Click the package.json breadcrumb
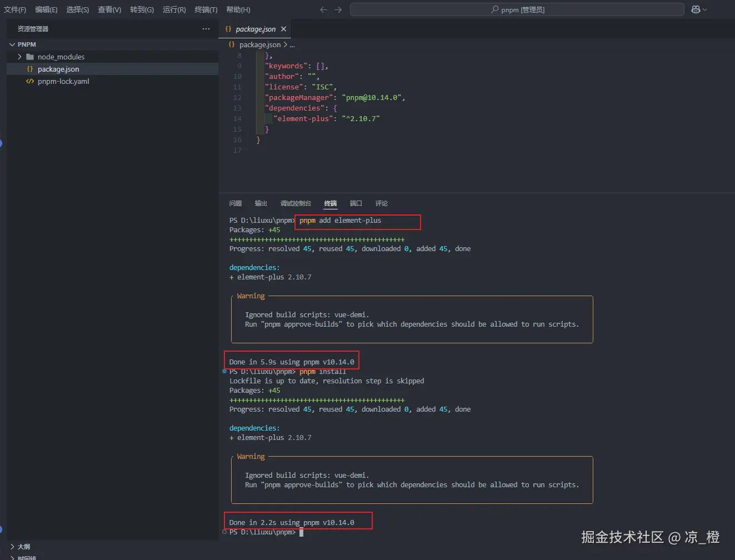735x560 pixels. [260, 44]
